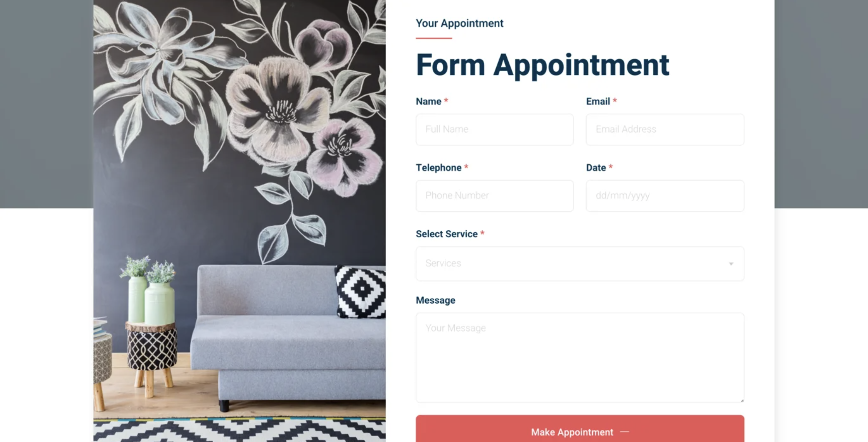Select the Phone Number text box

point(494,196)
